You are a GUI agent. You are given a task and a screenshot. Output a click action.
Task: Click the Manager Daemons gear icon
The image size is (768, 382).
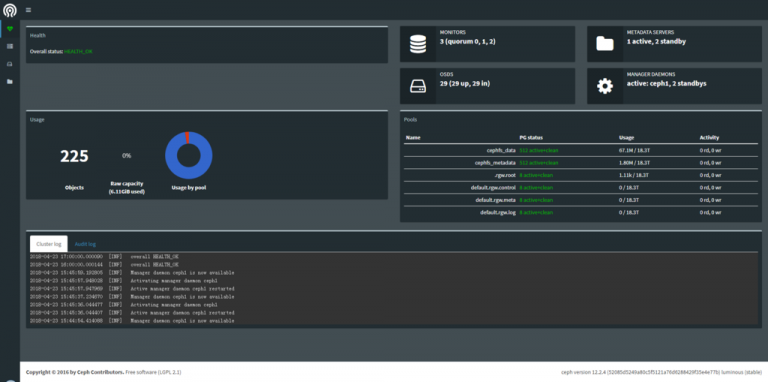point(605,86)
